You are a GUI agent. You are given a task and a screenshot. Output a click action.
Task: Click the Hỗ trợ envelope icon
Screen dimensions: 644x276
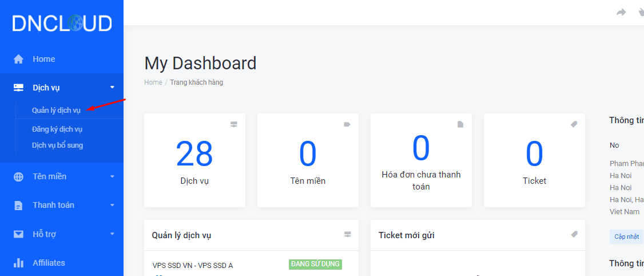(19, 234)
